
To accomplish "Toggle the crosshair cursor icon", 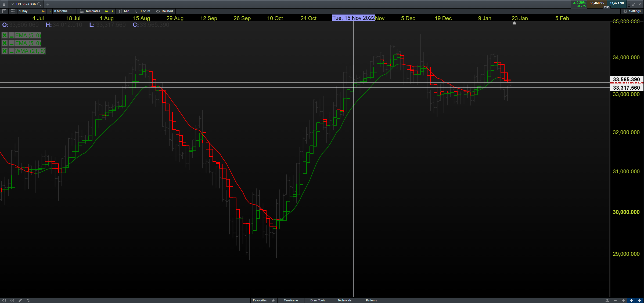I will [631, 300].
